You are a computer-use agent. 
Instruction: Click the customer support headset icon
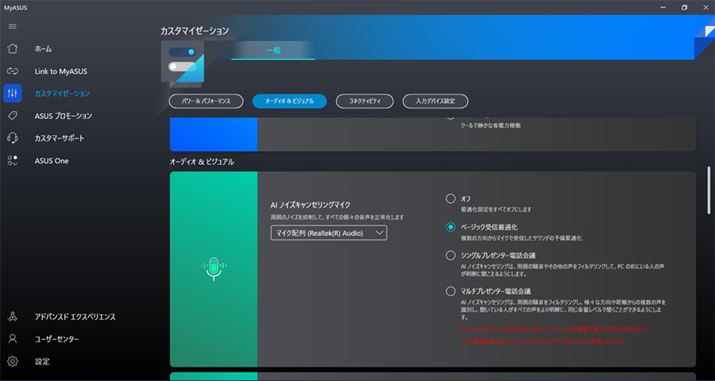pos(12,138)
